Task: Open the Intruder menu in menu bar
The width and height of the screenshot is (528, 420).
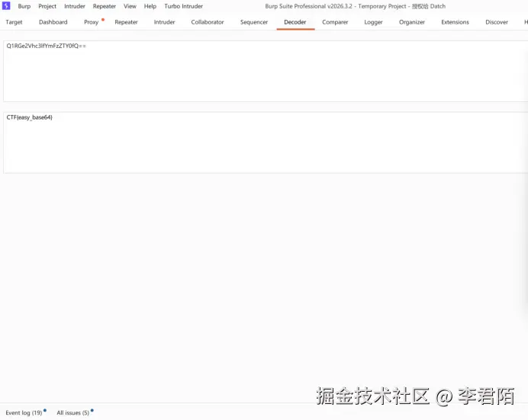Action: 75,6
